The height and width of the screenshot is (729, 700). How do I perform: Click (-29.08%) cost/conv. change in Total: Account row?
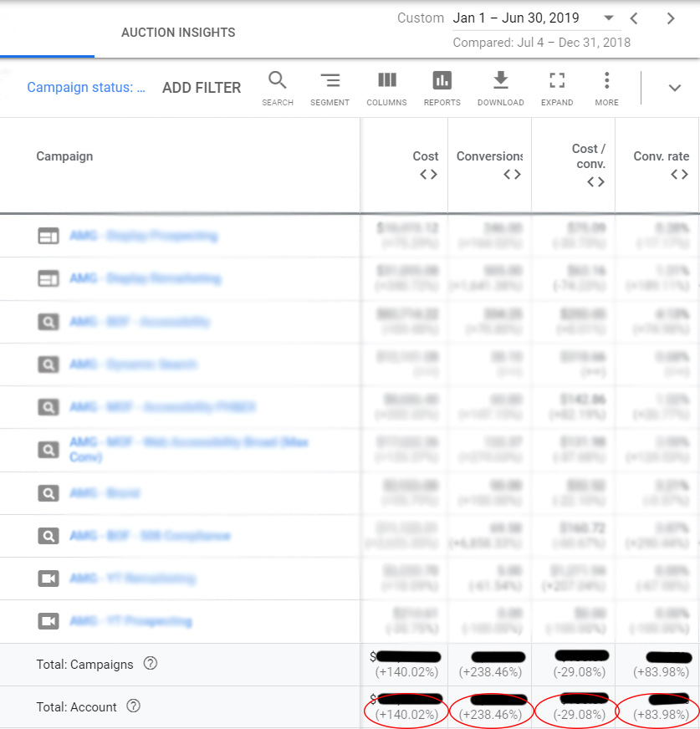pyautogui.click(x=579, y=715)
